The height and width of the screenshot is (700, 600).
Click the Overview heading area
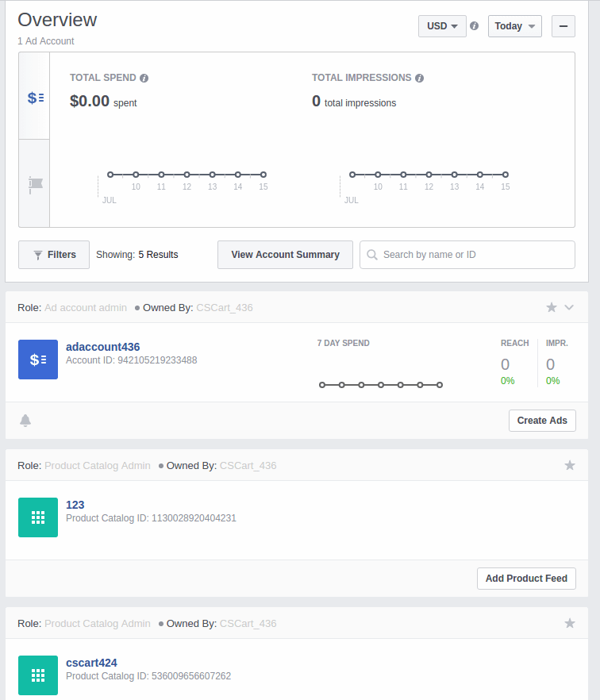57,20
